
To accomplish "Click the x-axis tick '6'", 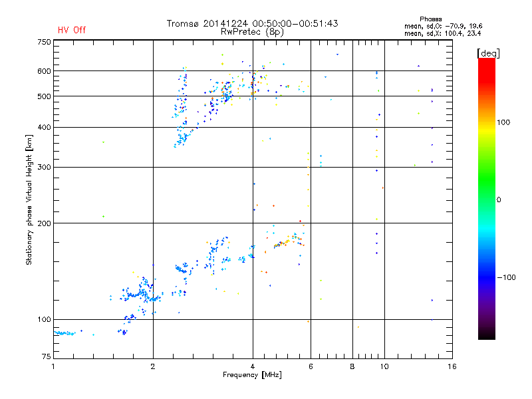I will tap(311, 366).
